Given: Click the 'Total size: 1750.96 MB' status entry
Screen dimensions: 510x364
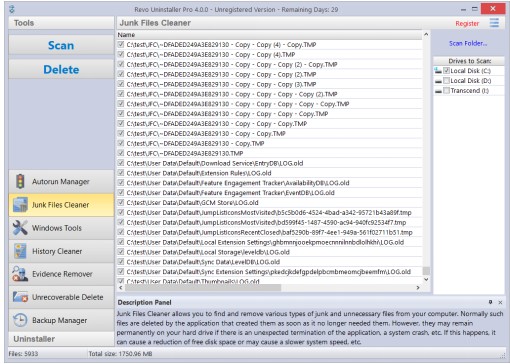Looking at the screenshot, I should tap(120, 354).
